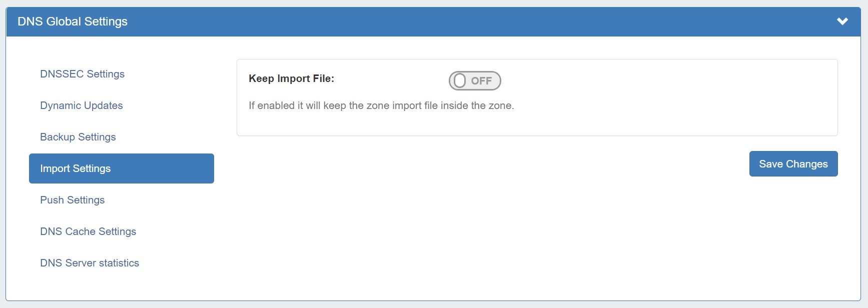This screenshot has height=308, width=868.
Task: Go to Dynamic Updates settings
Action: [82, 105]
